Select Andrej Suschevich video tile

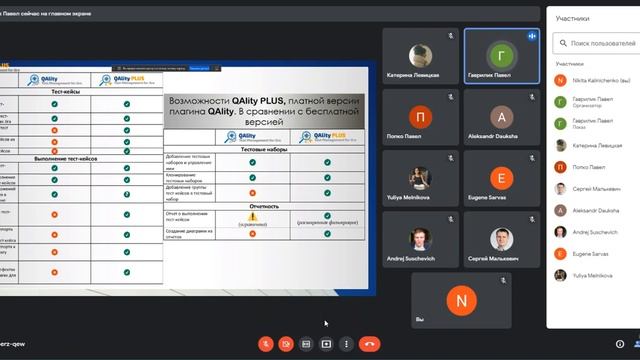click(420, 240)
